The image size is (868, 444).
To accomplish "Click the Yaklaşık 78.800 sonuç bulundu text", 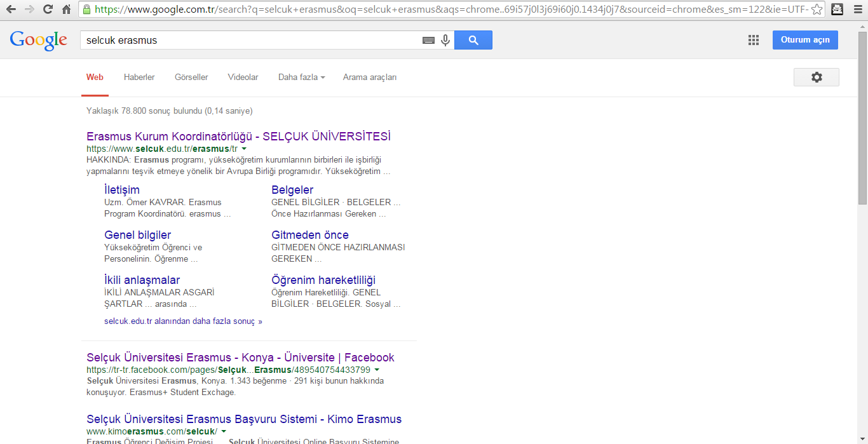I will [x=170, y=111].
